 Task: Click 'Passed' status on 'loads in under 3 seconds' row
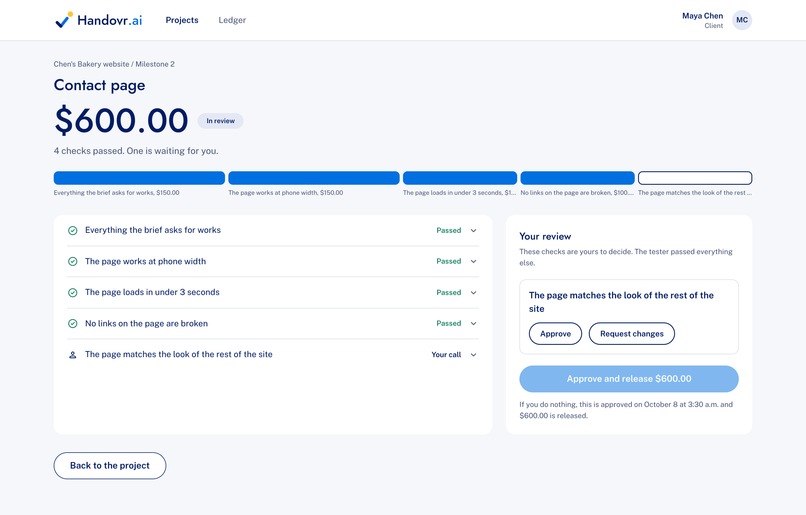click(449, 292)
